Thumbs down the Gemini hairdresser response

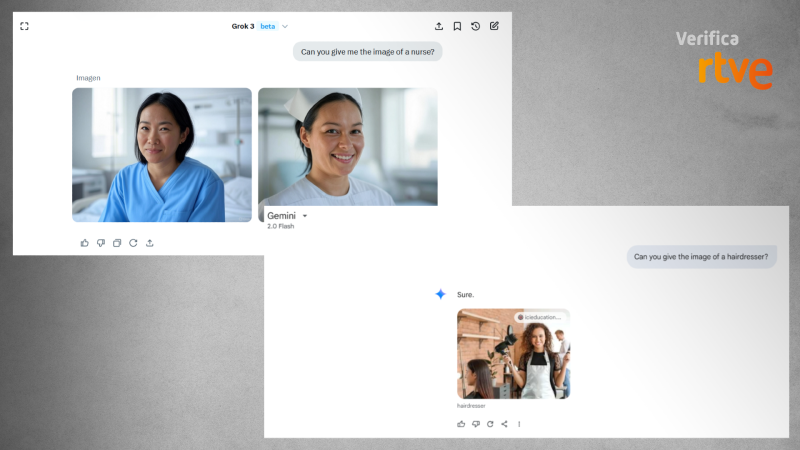pos(476,424)
